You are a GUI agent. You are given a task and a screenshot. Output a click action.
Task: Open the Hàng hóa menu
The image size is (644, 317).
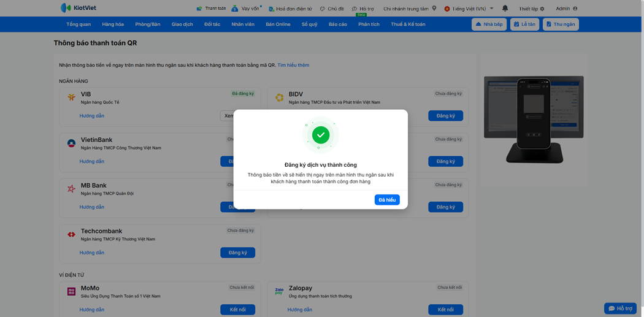[x=113, y=25]
